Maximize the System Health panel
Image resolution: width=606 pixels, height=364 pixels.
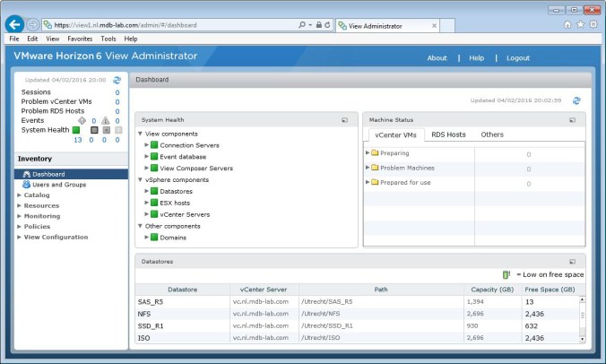coord(344,119)
